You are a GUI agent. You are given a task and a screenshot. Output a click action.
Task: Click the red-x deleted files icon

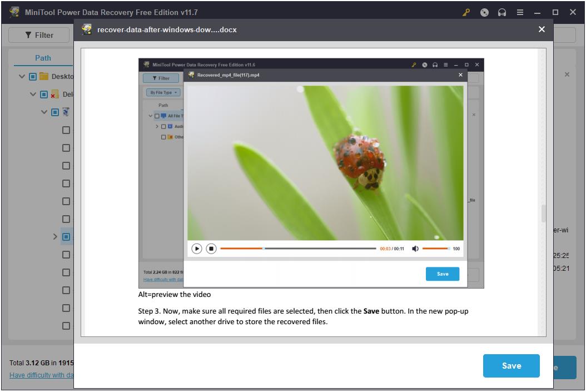point(54,94)
